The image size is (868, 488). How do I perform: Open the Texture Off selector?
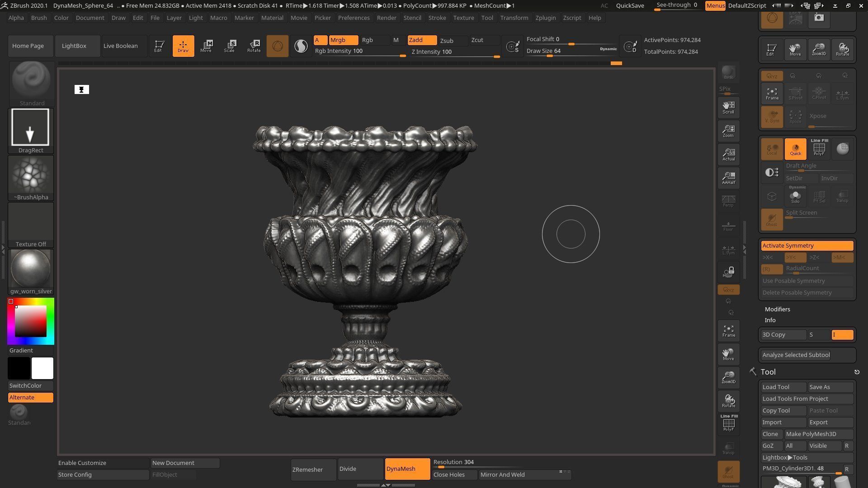coord(31,225)
